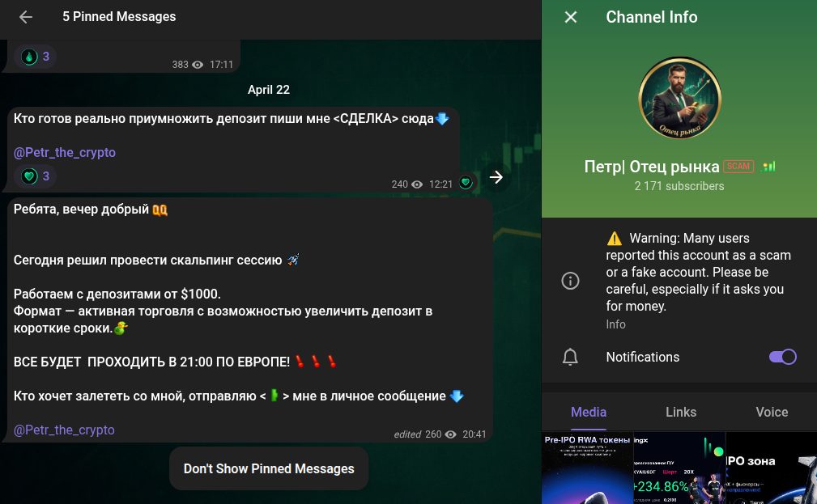Click the SCAM badge next to channel name
Image resolution: width=817 pixels, height=504 pixels.
click(x=738, y=166)
